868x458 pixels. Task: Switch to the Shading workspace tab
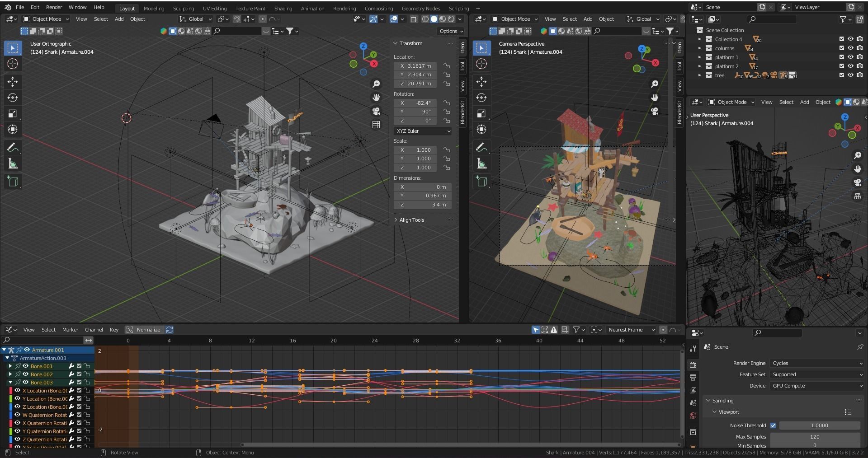tap(283, 8)
